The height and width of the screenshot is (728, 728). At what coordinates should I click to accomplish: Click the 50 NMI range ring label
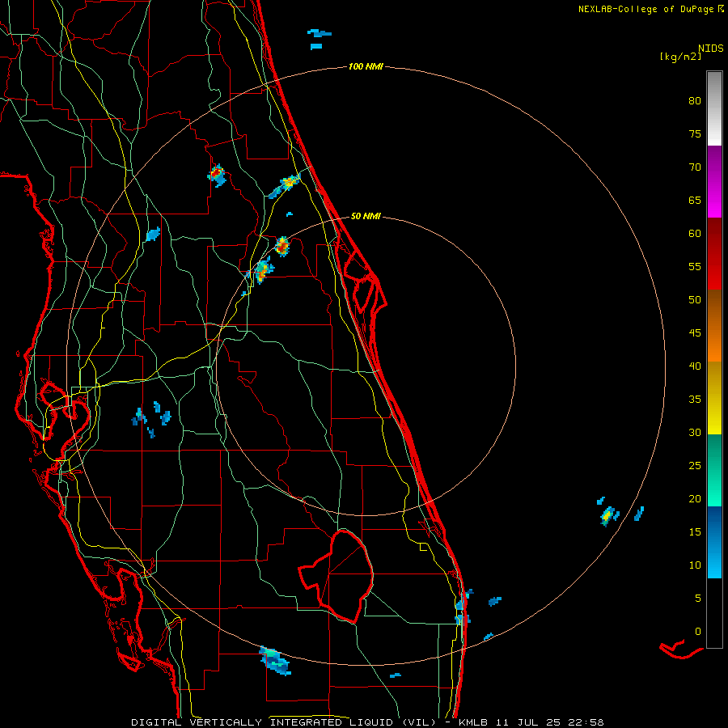(x=366, y=216)
